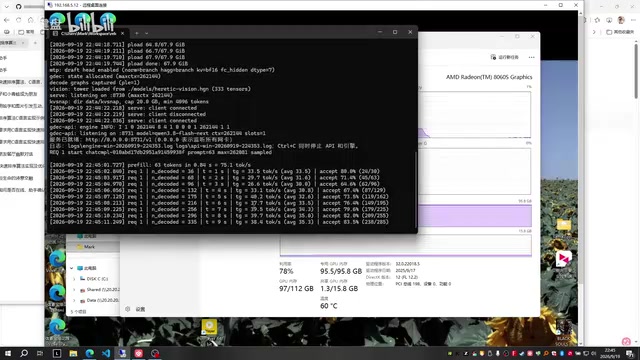Open Microsoft Edge from taskbar
This screenshot has width=640, height=360.
point(89,353)
